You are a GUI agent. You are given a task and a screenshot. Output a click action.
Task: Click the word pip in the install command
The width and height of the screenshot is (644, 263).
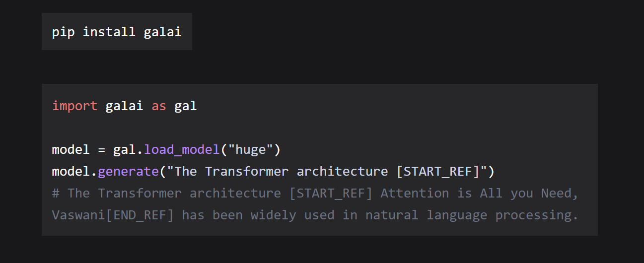64,32
